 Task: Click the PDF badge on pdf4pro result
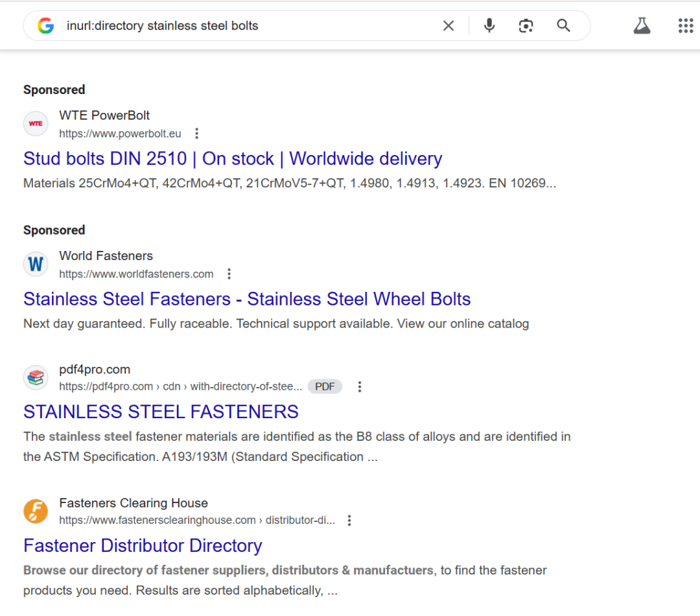pyautogui.click(x=325, y=386)
